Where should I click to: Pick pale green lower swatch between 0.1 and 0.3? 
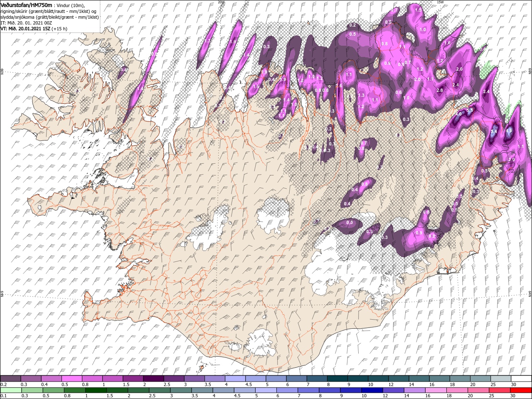point(10,390)
